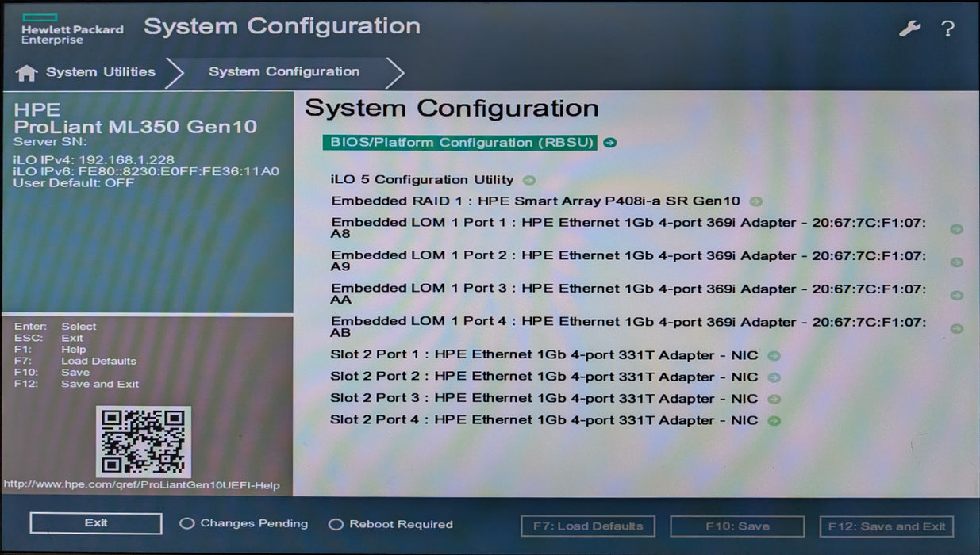Select Slot 2 Port 4 331T Adapter
980x555 pixels.
pos(544,419)
